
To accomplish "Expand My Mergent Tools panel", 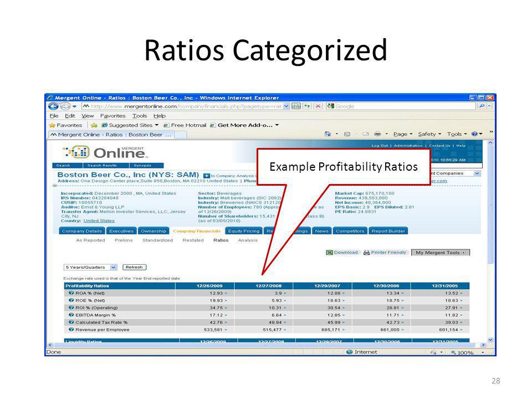I will click(441, 253).
